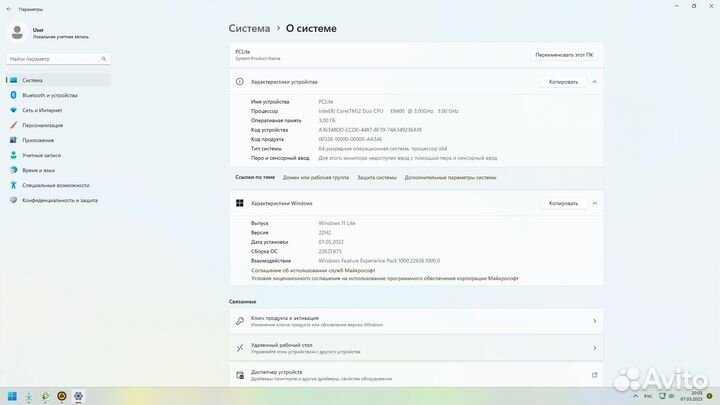Open Время и язык settings

(40, 170)
